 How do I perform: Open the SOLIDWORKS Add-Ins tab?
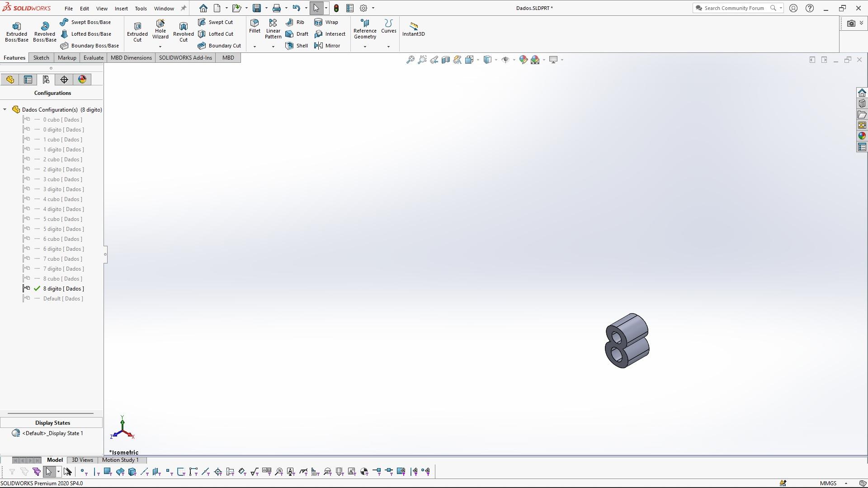pyautogui.click(x=185, y=58)
